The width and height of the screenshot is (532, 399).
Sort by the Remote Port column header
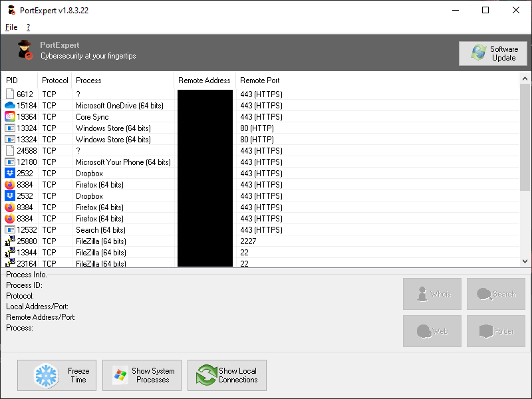[x=260, y=80]
